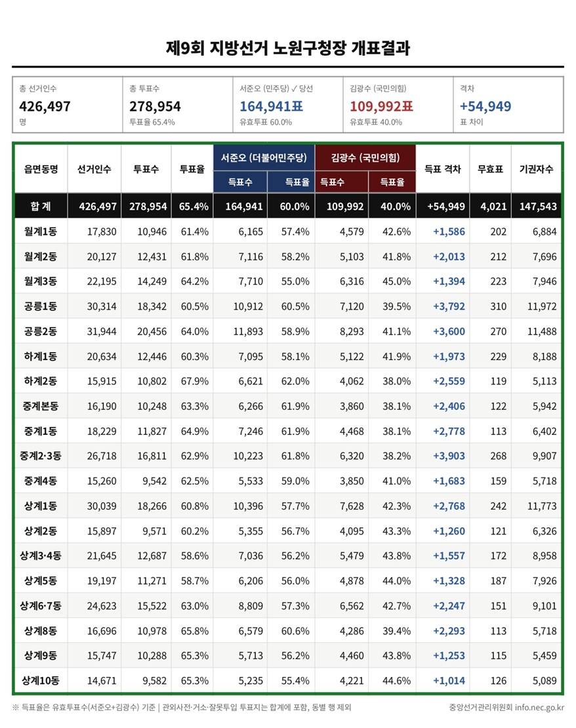
Task: Open the 중앙선거관리위원회 info.nec.go.kr source text
Action: (506, 708)
